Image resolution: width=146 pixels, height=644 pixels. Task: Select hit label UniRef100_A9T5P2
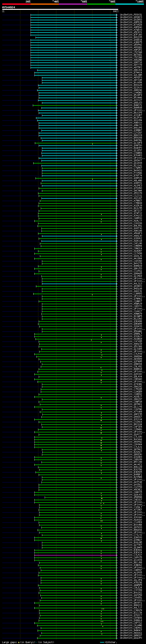point(131,67)
